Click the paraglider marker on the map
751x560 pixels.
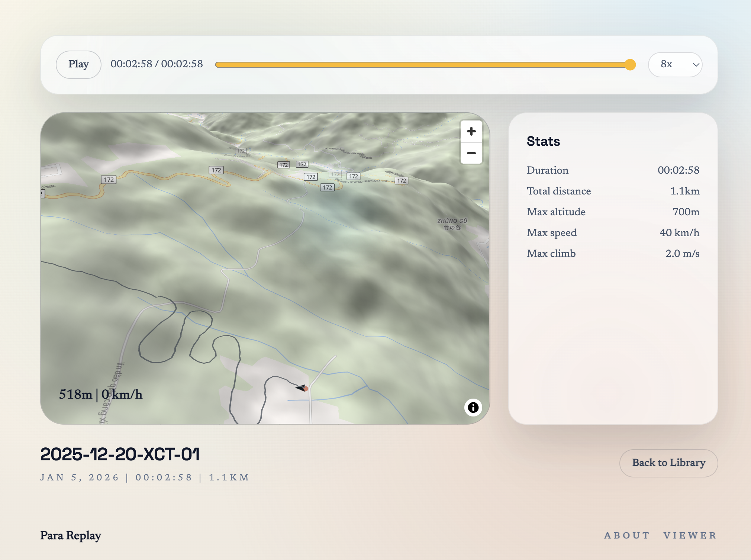click(x=302, y=388)
